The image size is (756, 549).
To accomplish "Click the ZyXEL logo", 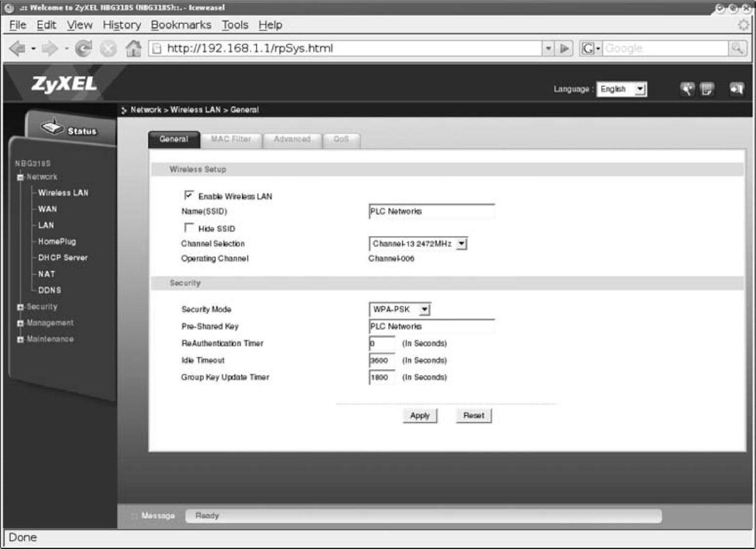I will coord(64,84).
